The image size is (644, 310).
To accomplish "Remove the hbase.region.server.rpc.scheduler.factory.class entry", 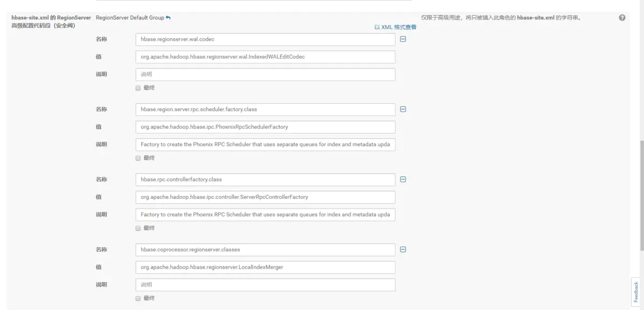I will click(x=403, y=109).
